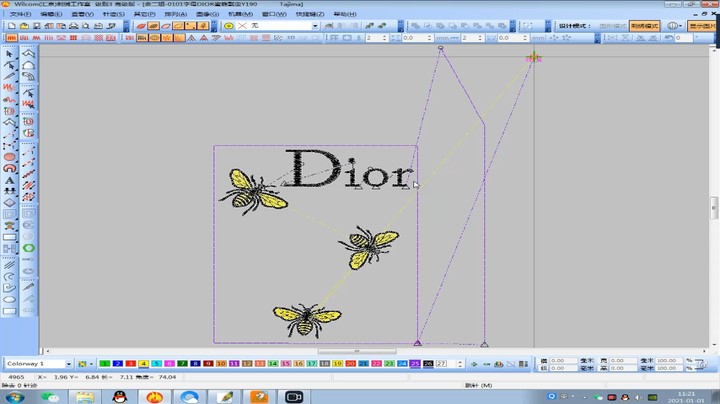Open the camera recorder icon in taskbar
The image size is (720, 404).
tap(294, 397)
